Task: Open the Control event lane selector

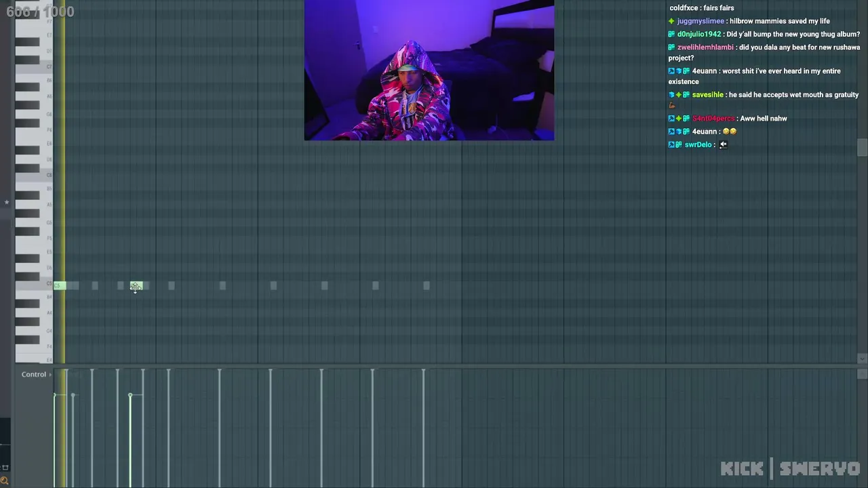Action: (x=36, y=375)
